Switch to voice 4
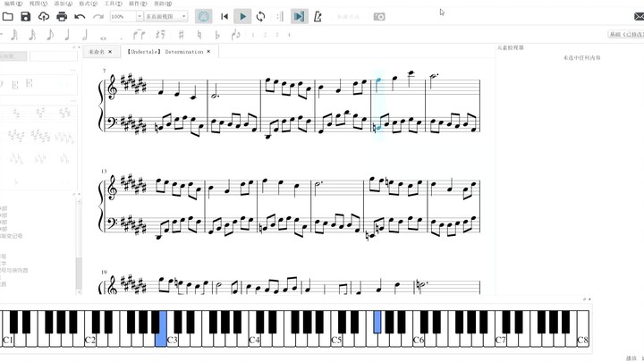Screen dimensions: 644x362 289,35
